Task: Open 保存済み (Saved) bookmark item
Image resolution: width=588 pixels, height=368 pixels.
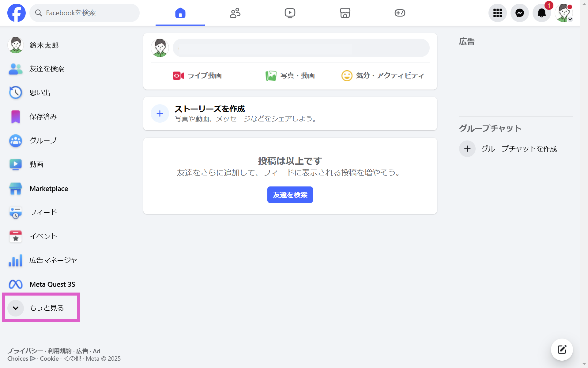Action: (43, 117)
